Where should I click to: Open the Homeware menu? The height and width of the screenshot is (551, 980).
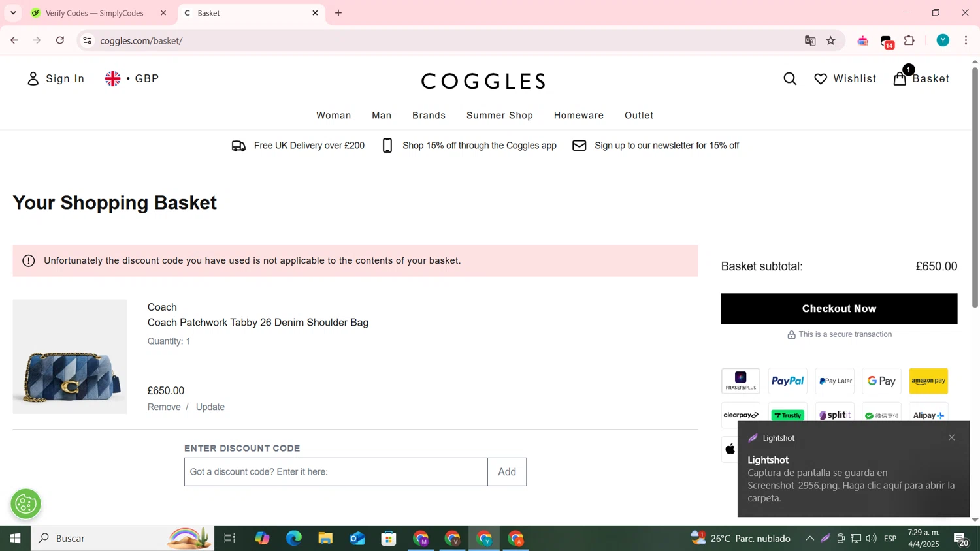point(579,116)
